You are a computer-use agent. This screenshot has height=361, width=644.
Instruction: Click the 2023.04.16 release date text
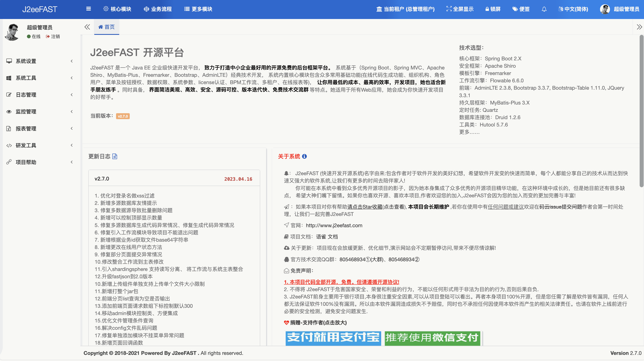[x=238, y=179]
